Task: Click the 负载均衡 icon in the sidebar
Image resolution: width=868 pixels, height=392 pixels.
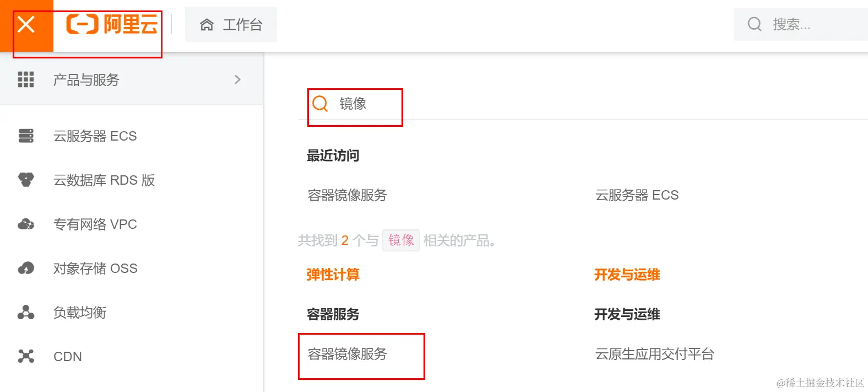Action: 26,313
